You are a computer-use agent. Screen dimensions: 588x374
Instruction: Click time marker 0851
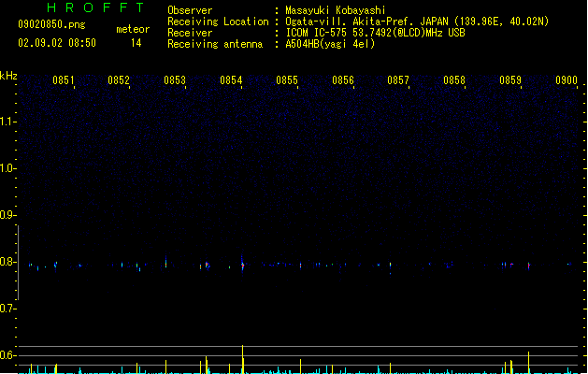click(x=63, y=80)
